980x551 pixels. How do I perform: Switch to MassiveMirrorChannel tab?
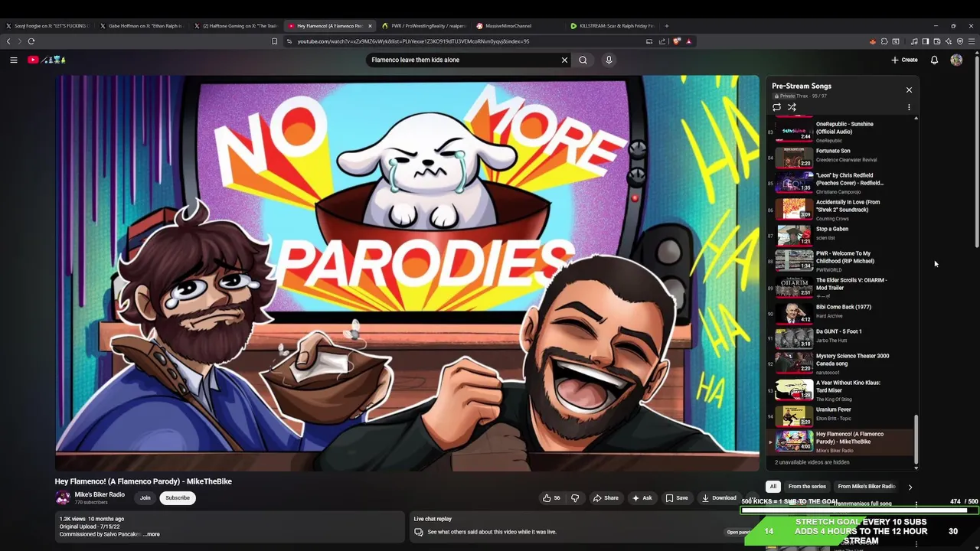coord(518,26)
